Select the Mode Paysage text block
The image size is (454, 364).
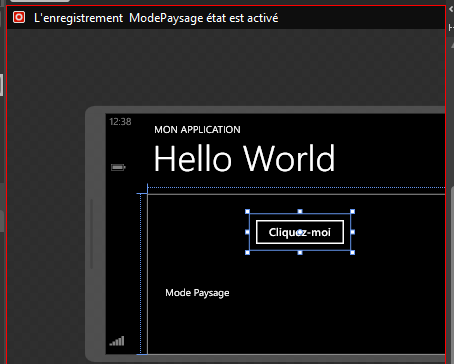pyautogui.click(x=197, y=293)
